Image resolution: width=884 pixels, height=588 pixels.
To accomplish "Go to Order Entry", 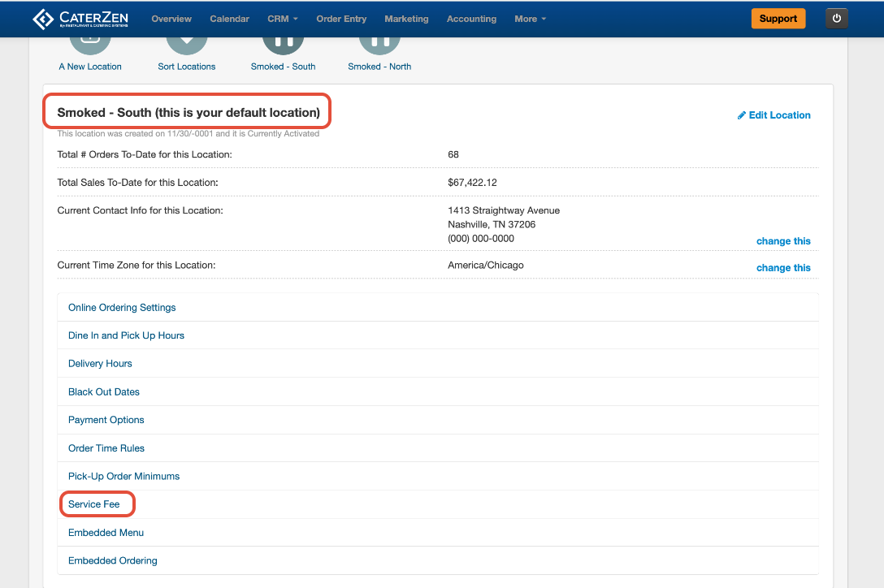I will pos(341,19).
